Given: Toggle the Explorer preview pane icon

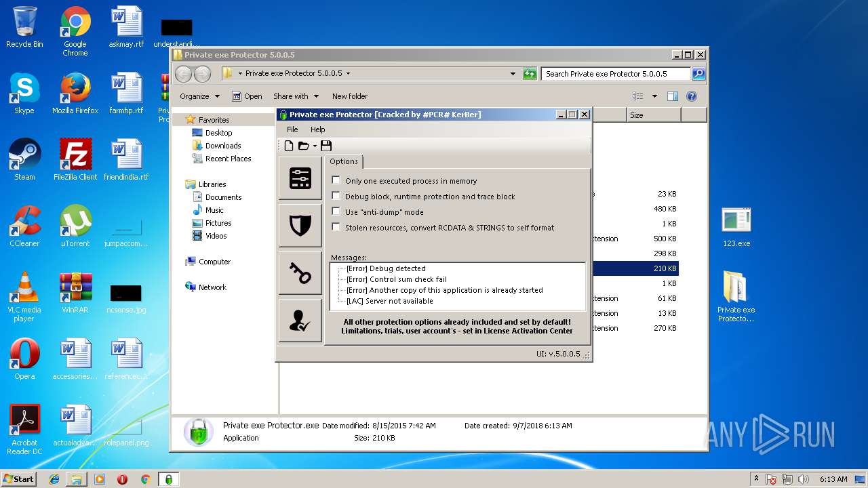Looking at the screenshot, I should pos(673,96).
